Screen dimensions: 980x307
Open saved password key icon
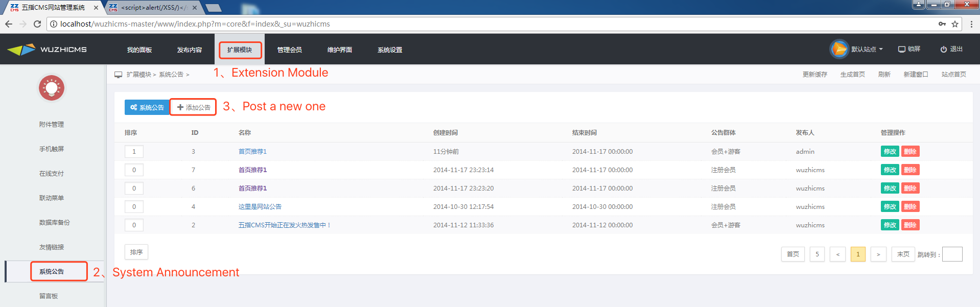(942, 24)
